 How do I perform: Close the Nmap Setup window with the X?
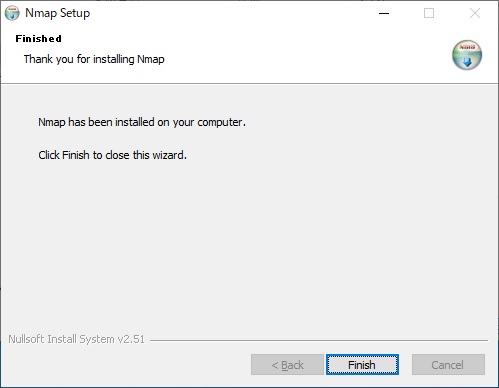[x=475, y=13]
